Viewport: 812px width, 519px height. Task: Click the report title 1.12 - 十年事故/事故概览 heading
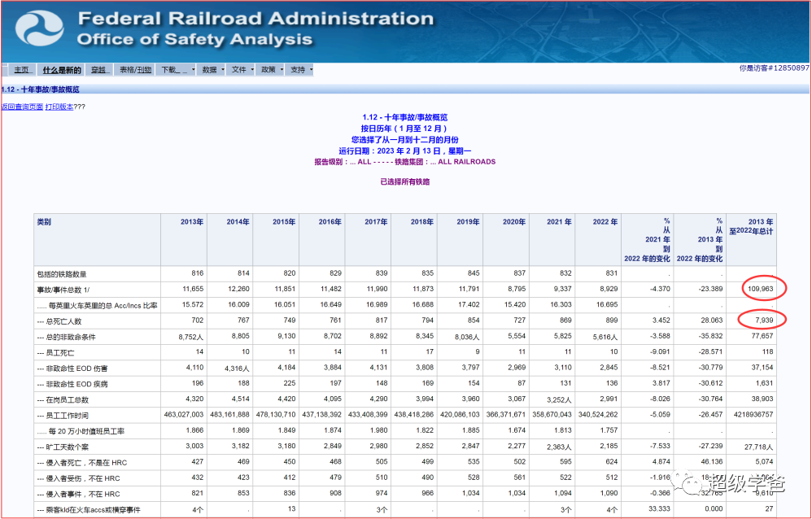click(405, 118)
